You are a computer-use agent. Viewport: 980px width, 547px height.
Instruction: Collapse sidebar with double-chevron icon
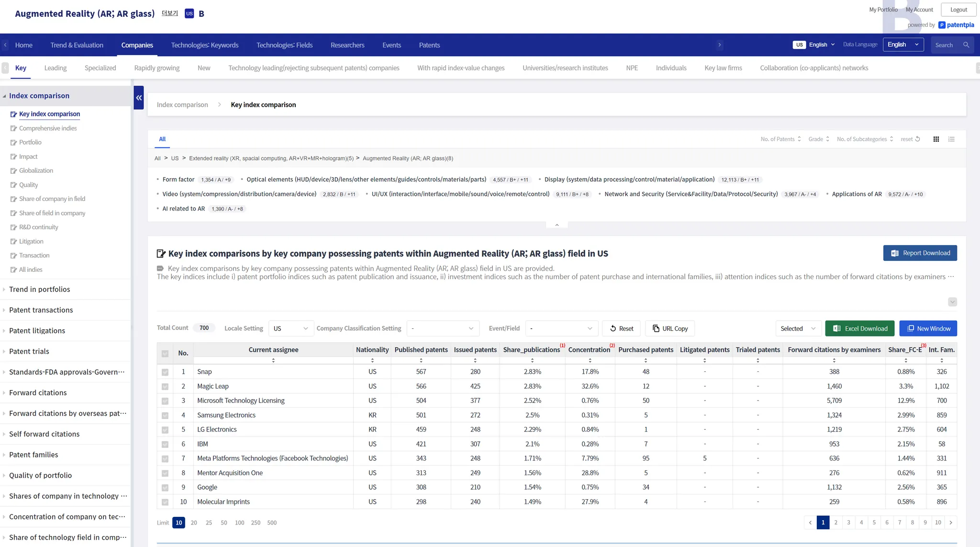tap(139, 98)
